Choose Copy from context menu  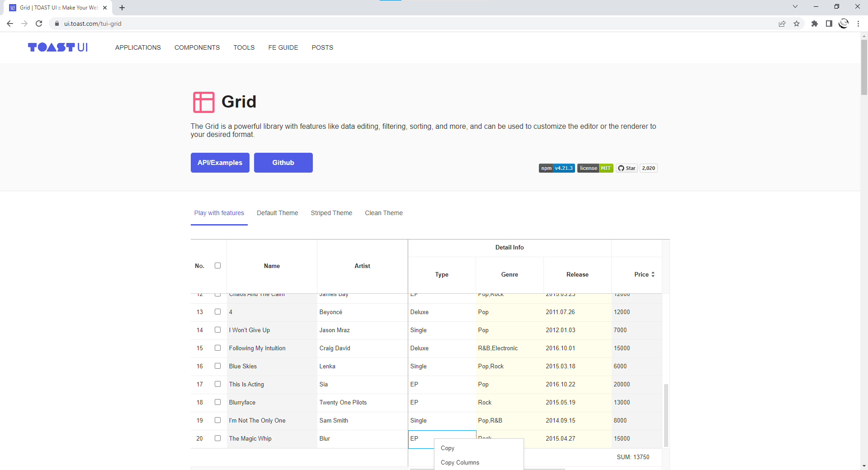point(479,448)
